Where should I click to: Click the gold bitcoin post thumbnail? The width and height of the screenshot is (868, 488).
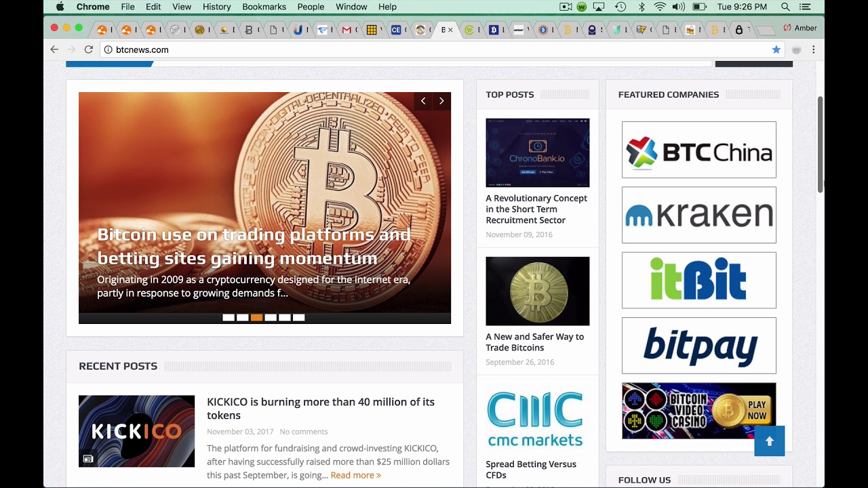pyautogui.click(x=538, y=291)
